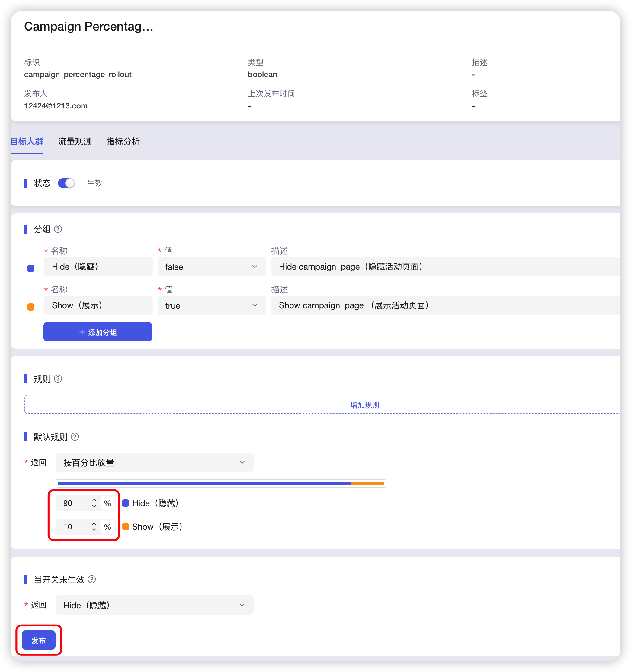631x672 pixels.
Task: Click blue swatch of Hide group row
Action: point(31,268)
